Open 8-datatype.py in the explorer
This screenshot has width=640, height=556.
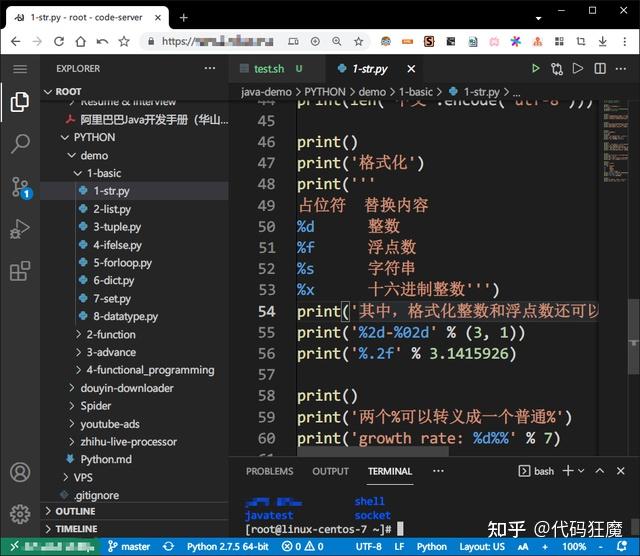click(125, 316)
